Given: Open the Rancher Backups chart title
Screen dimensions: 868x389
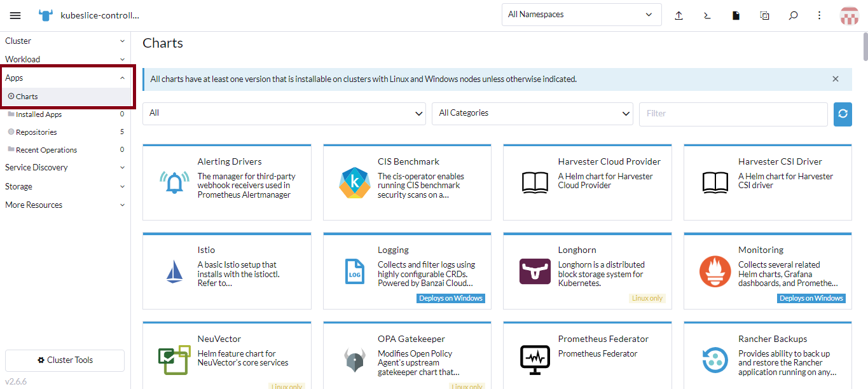Looking at the screenshot, I should (x=773, y=339).
